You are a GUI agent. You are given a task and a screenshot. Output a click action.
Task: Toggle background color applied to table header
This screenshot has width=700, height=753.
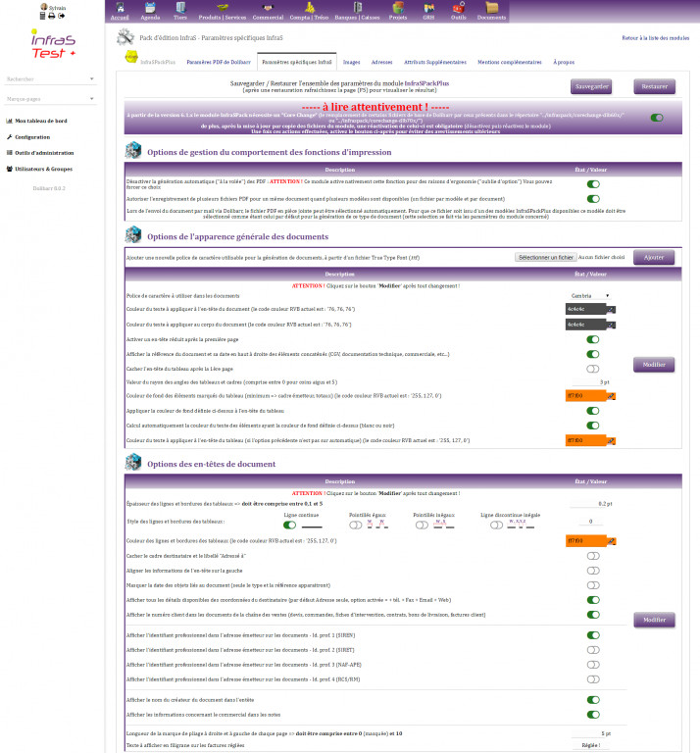[x=593, y=411]
